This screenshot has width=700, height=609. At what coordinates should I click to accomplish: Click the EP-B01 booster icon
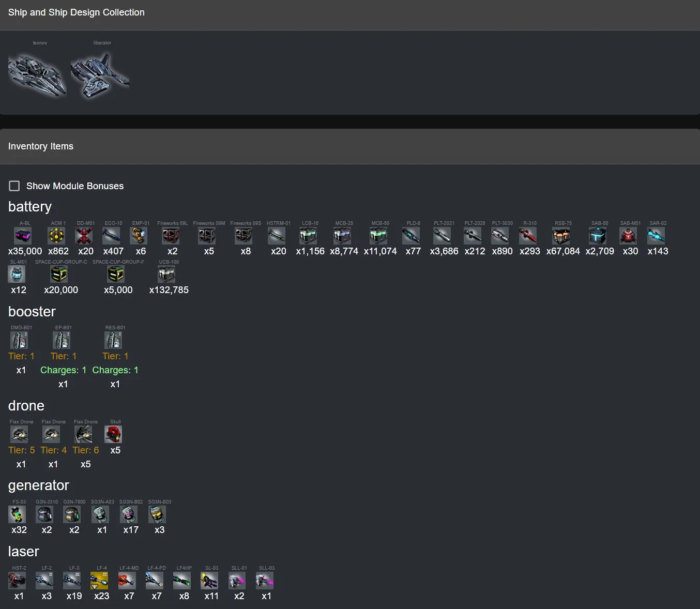tap(62, 340)
